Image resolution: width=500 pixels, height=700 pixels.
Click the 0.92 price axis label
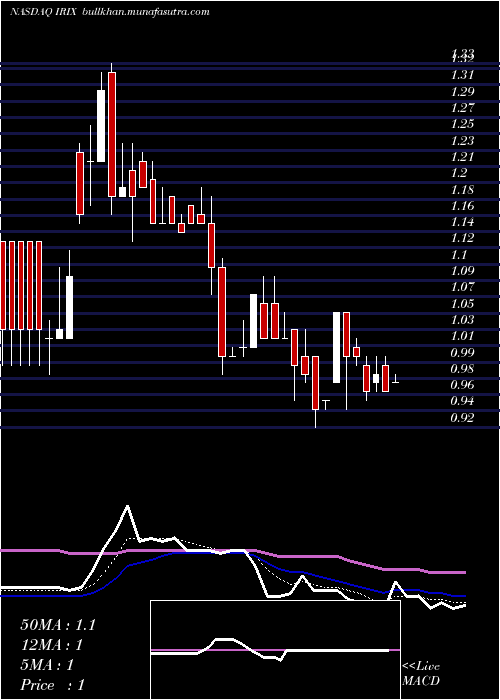(x=462, y=417)
